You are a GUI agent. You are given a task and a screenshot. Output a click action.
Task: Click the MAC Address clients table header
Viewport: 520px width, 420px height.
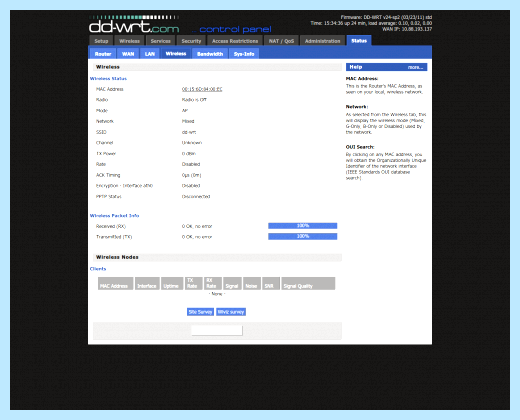tap(115, 283)
